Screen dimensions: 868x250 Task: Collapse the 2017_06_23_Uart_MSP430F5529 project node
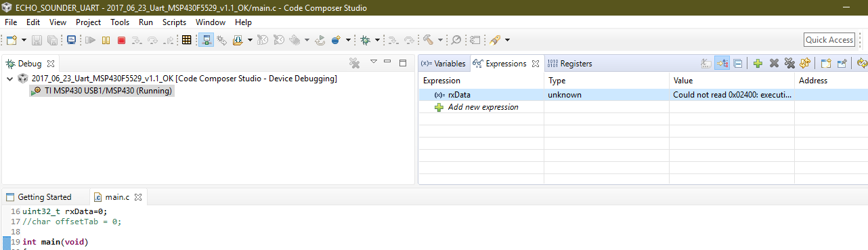pyautogui.click(x=10, y=79)
